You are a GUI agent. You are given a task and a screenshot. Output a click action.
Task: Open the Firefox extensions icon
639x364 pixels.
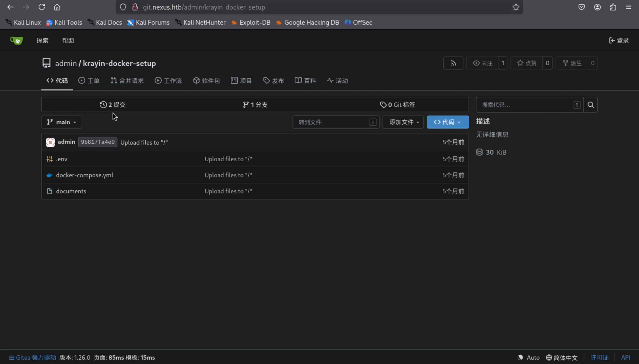click(613, 7)
